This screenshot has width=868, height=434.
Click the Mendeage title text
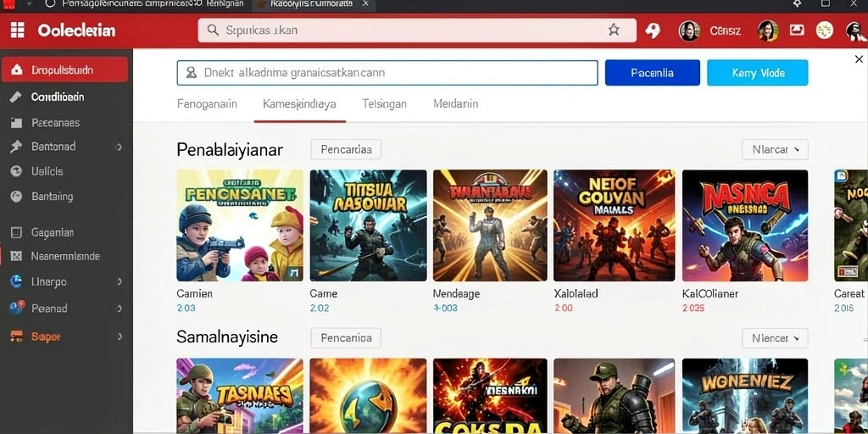[x=456, y=294]
